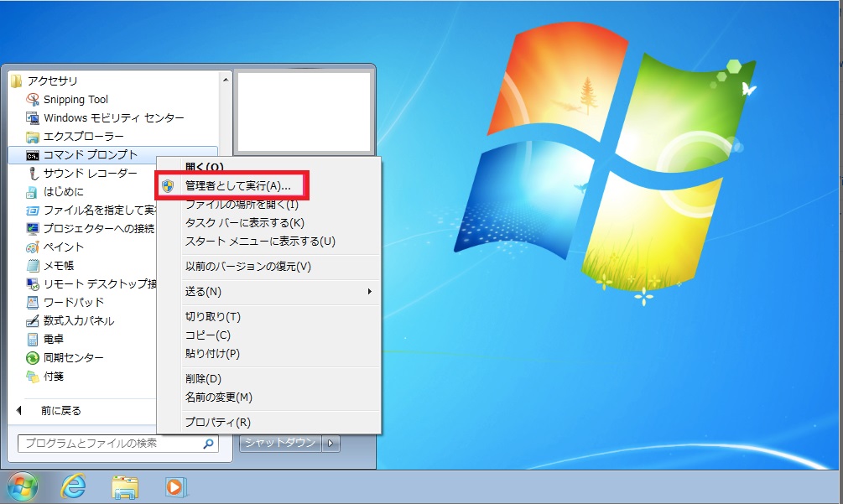Click the コマンド プロンプト console icon
Viewport: 843px width, 504px height.
point(33,155)
